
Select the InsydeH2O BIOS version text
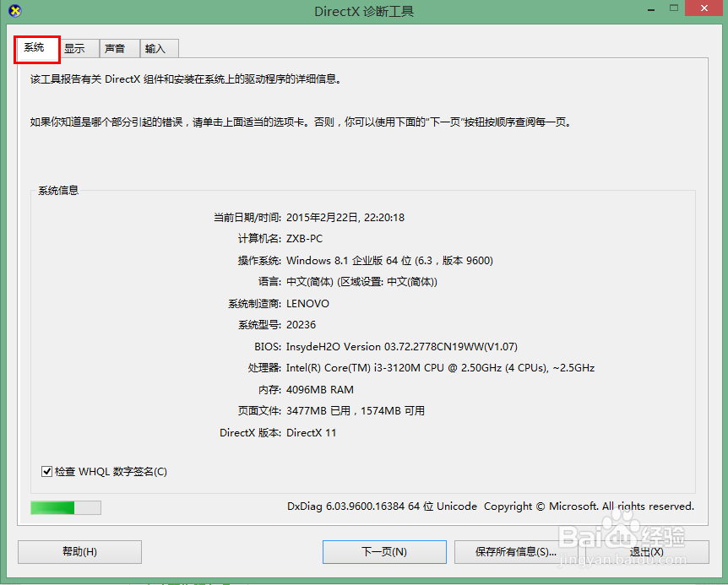point(402,347)
